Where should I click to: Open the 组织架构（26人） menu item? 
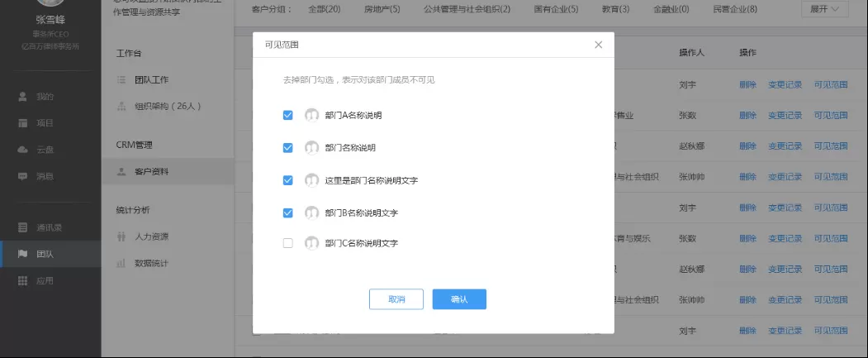click(168, 106)
